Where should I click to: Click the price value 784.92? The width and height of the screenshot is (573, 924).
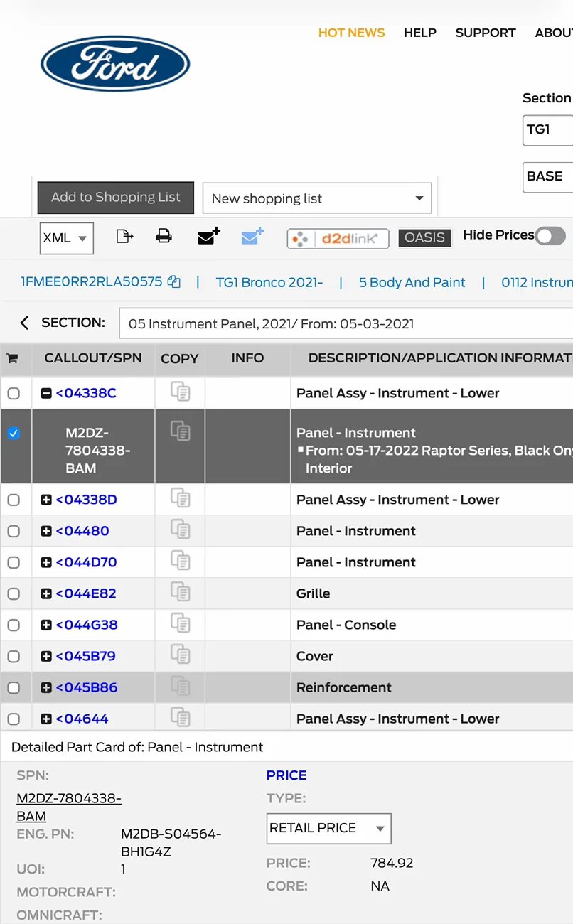coord(392,864)
